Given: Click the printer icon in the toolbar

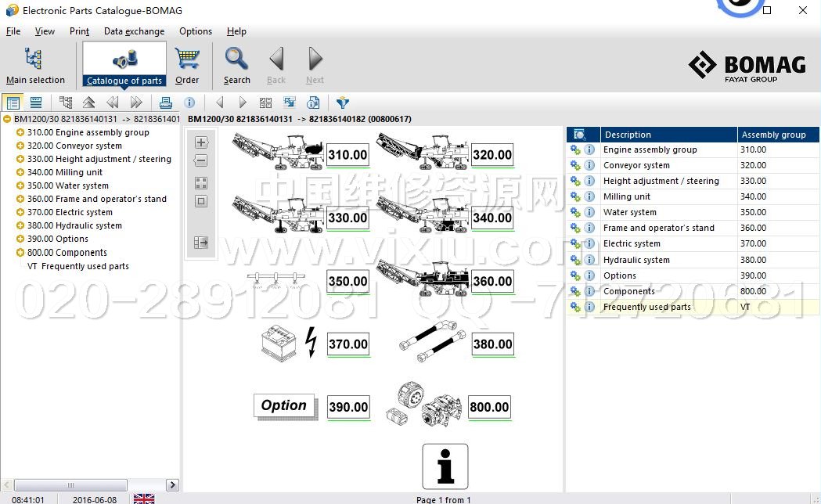Looking at the screenshot, I should pyautogui.click(x=165, y=103).
